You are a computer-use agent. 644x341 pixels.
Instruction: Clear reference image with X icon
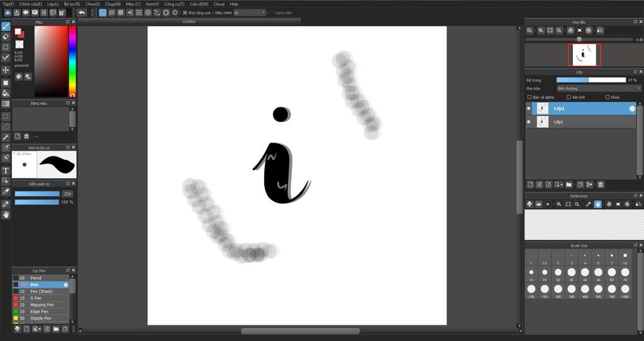(548, 204)
